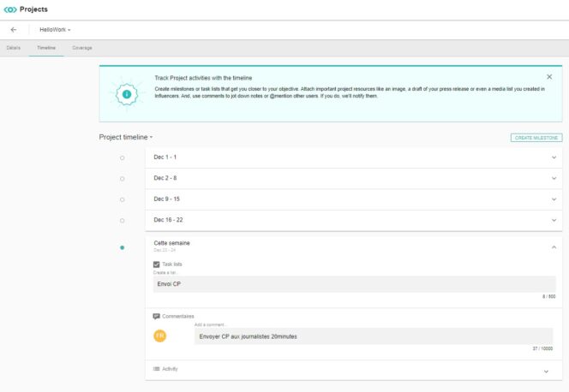The image size is (569, 392).
Task: Expand the Activity section
Action: tap(546, 371)
